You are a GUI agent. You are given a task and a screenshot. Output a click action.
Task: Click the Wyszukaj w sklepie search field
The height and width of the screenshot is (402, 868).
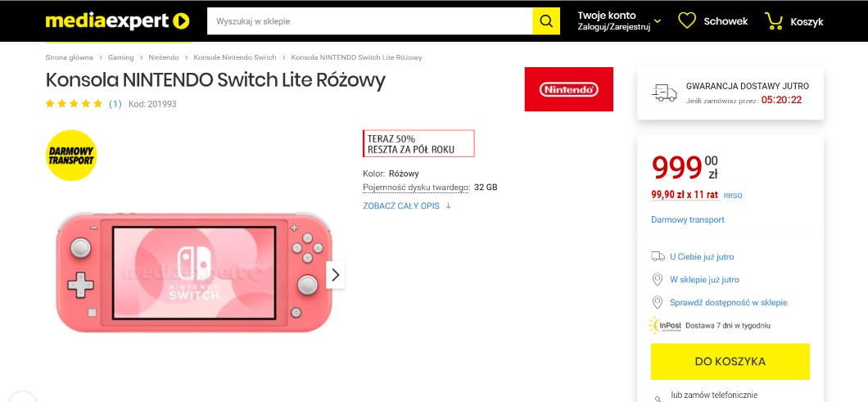(x=368, y=21)
